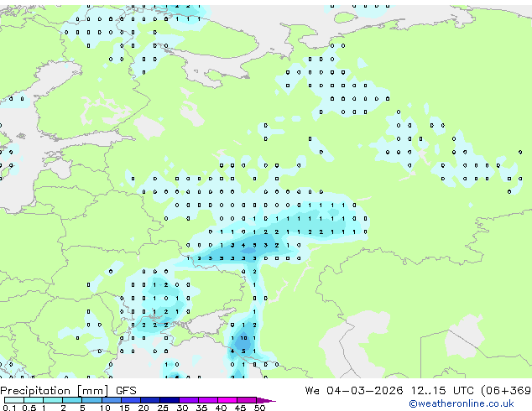Viewport: 532px width, 411px height.
Task: Select the 35 to 40 mm violet swatch
Action: click(x=207, y=400)
